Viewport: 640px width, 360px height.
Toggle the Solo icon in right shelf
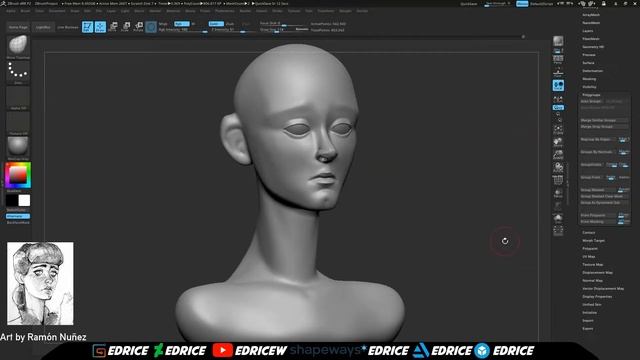pos(558,218)
